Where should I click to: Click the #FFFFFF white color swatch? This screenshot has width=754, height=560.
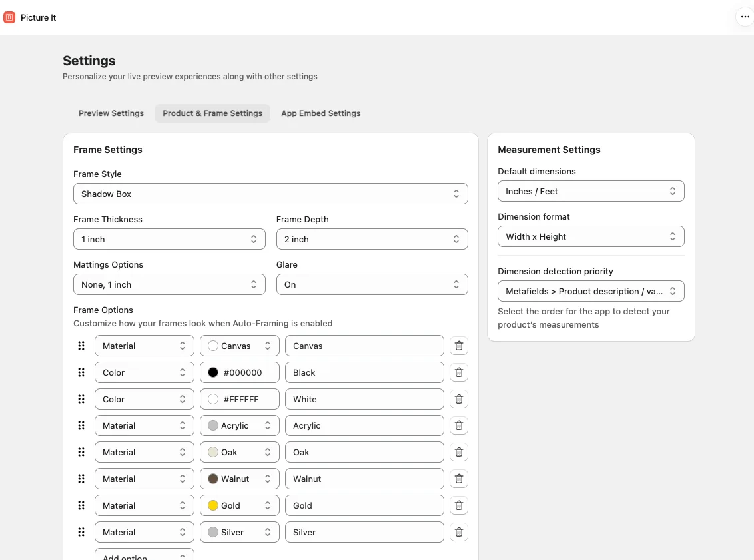213,399
